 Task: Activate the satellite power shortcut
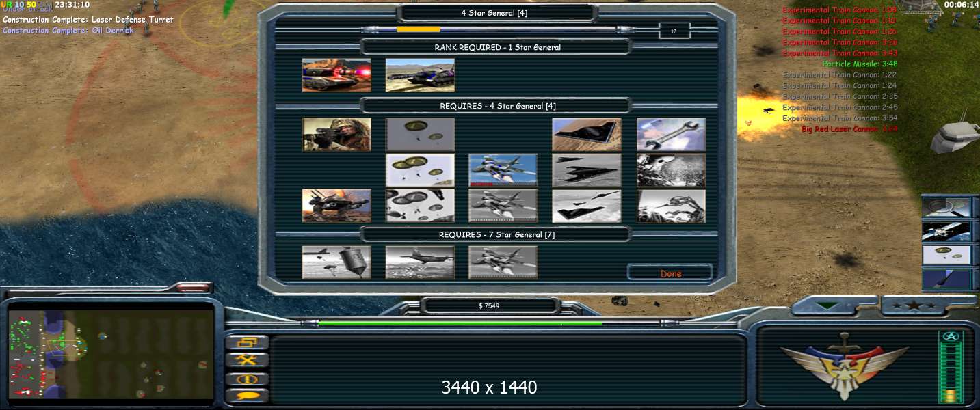(946, 231)
